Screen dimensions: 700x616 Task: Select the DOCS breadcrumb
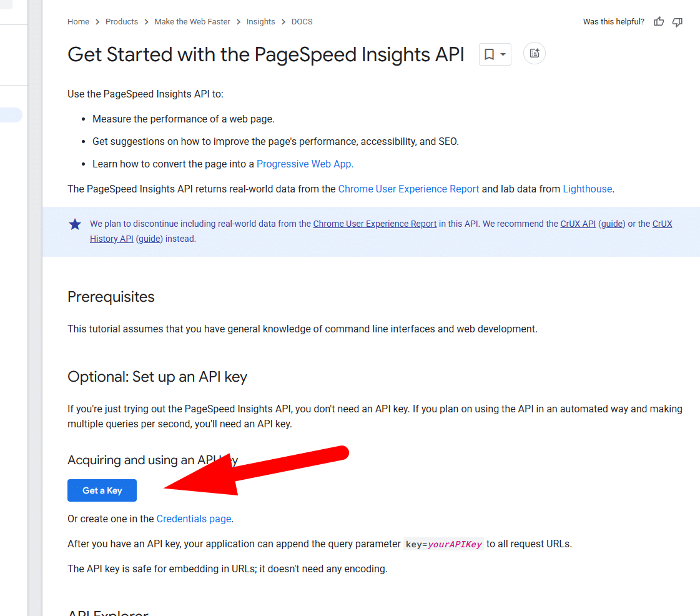(x=302, y=22)
